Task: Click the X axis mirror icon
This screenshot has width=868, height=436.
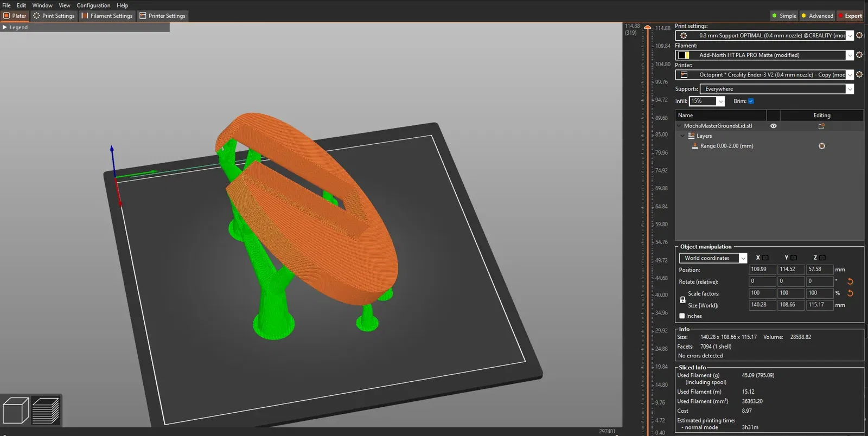Action: click(765, 258)
